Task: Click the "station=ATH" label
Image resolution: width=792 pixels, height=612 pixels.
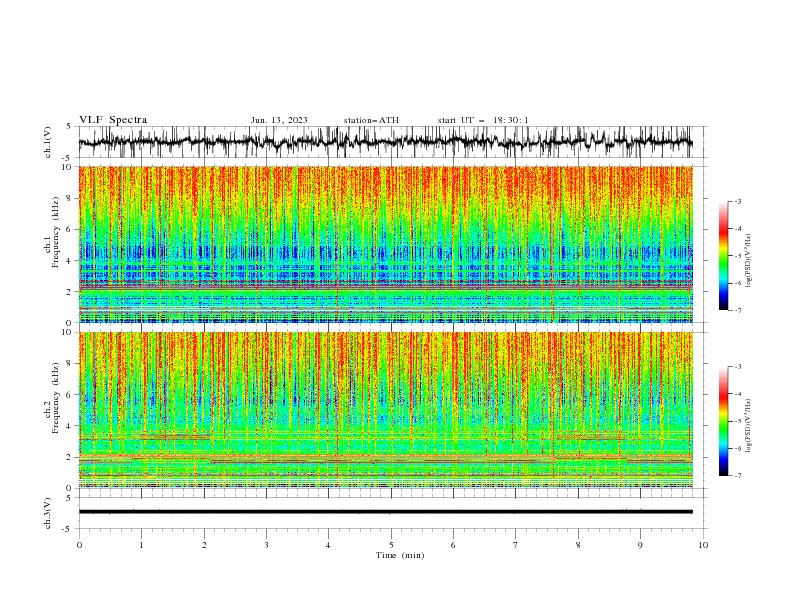Action: pyautogui.click(x=371, y=120)
